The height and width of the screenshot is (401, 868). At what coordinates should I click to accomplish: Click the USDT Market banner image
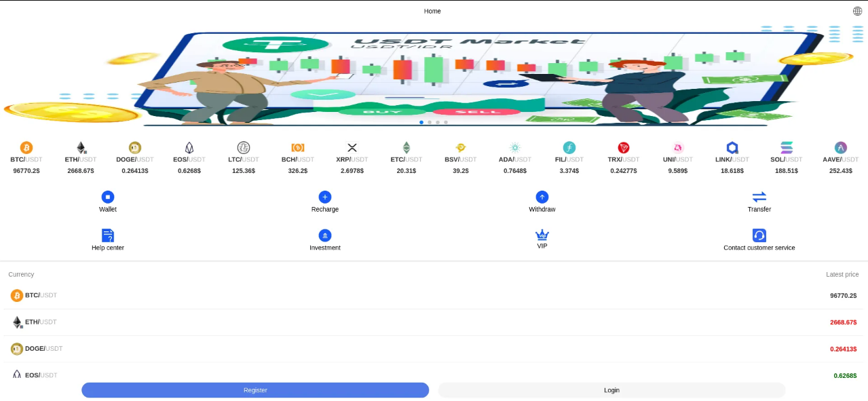pos(434,75)
